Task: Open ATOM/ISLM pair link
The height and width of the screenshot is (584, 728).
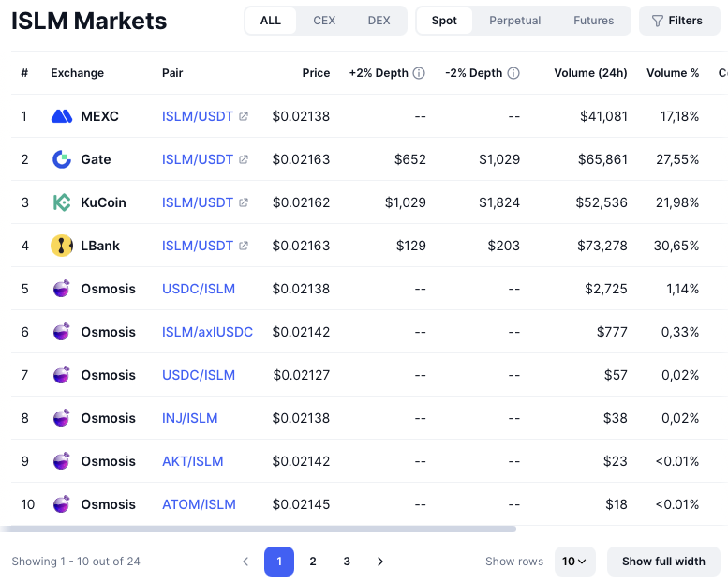Action: (199, 504)
